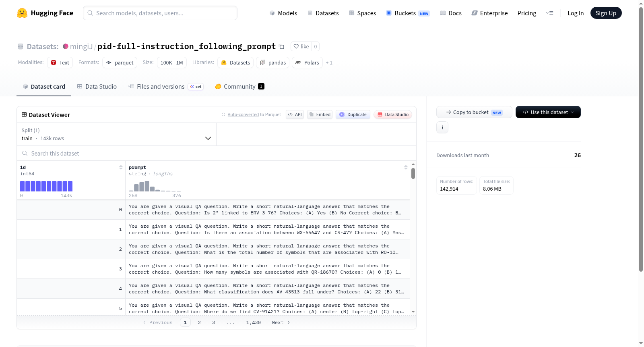Select current page 1 button
The width and height of the screenshot is (644, 347).
pos(185,322)
